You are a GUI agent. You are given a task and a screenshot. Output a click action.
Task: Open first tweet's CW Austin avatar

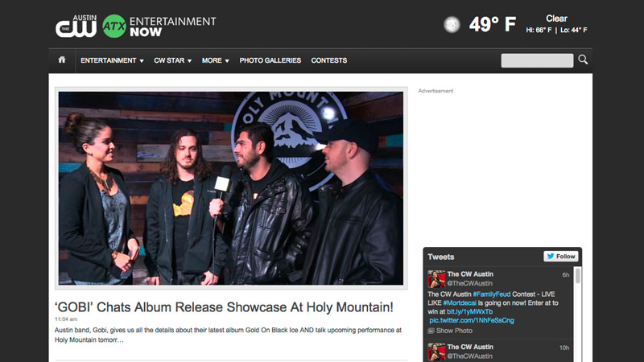tap(436, 279)
